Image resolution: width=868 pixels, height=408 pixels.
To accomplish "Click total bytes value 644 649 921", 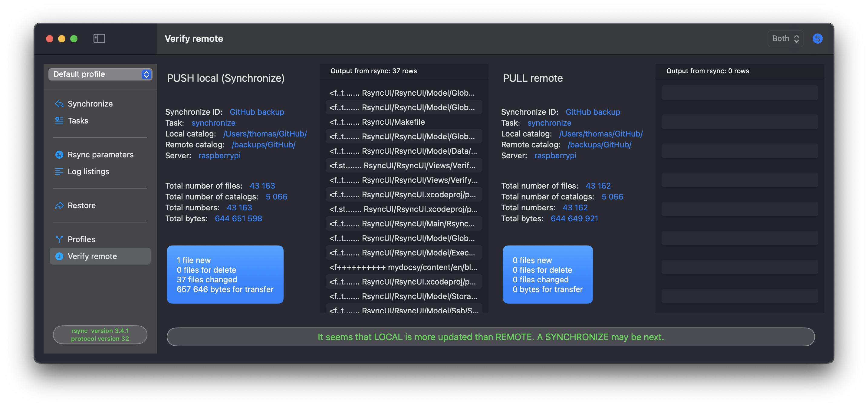I will [574, 218].
